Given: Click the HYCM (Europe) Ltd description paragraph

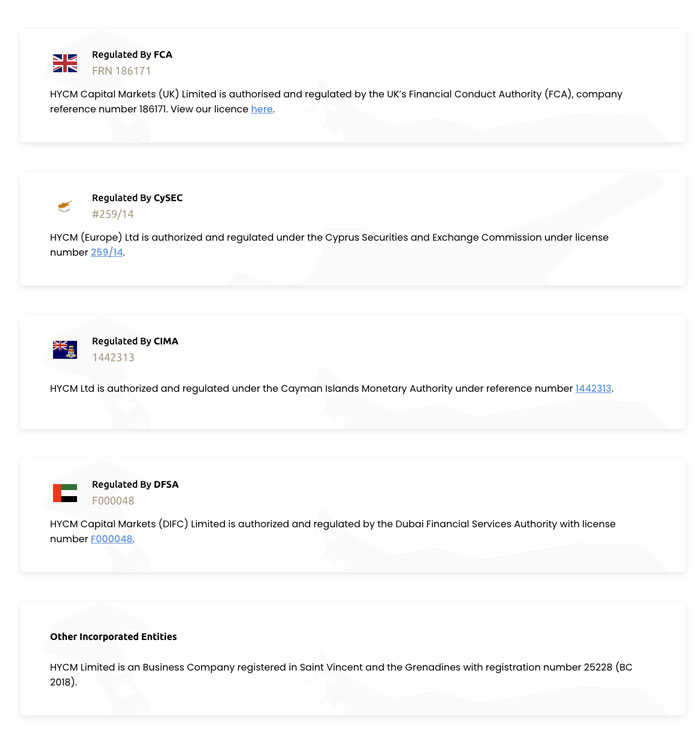Looking at the screenshot, I should [329, 245].
